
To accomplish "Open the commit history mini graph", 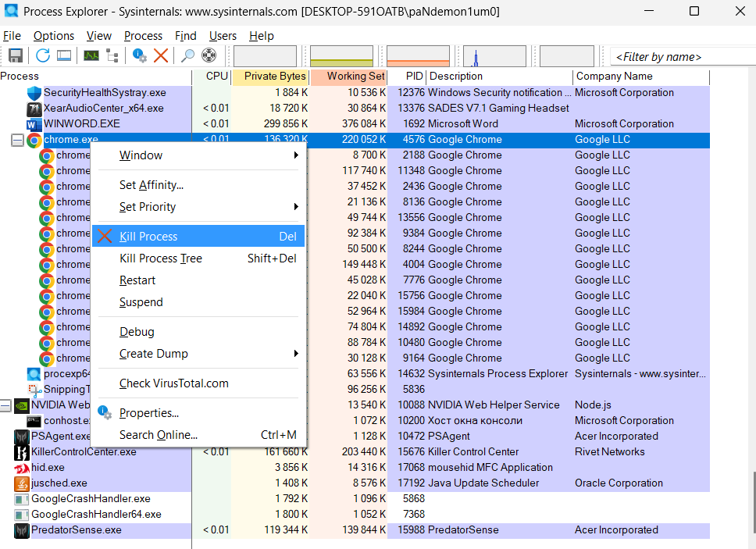I will (342, 56).
